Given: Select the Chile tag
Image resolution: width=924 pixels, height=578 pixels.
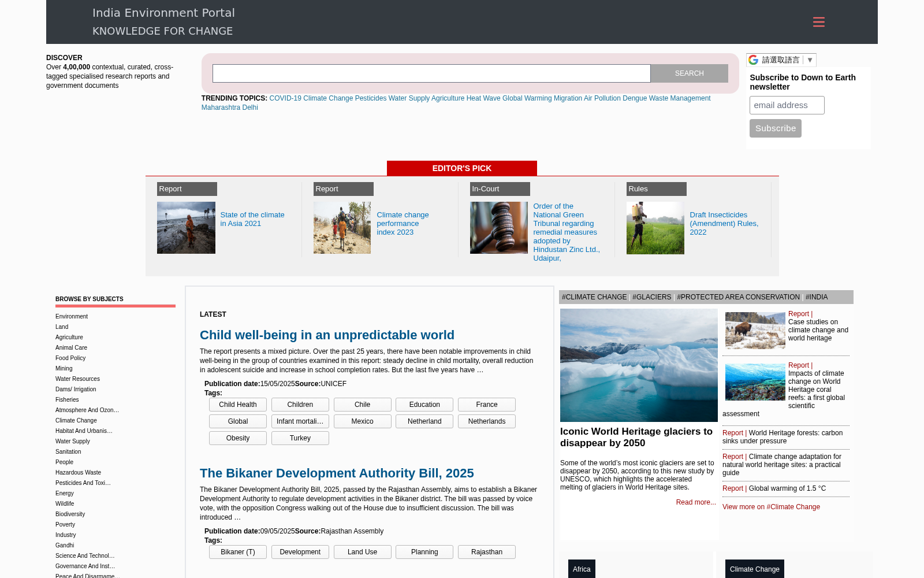Looking at the screenshot, I should tap(363, 405).
